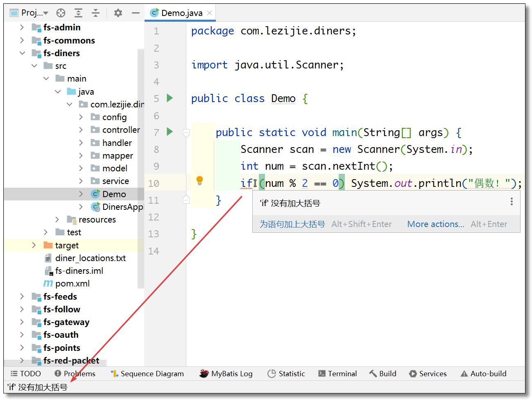
Task: Collapse the fs-diners module
Action: (x=22, y=53)
